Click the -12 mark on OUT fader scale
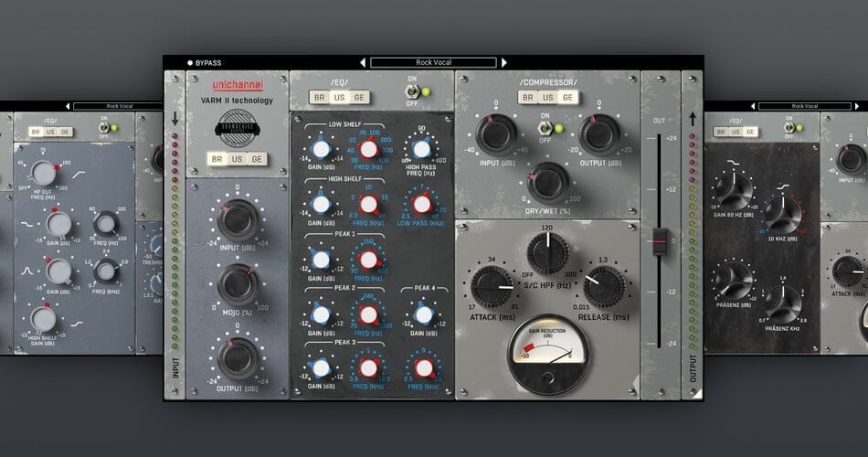This screenshot has width=868, height=457. pos(671,292)
